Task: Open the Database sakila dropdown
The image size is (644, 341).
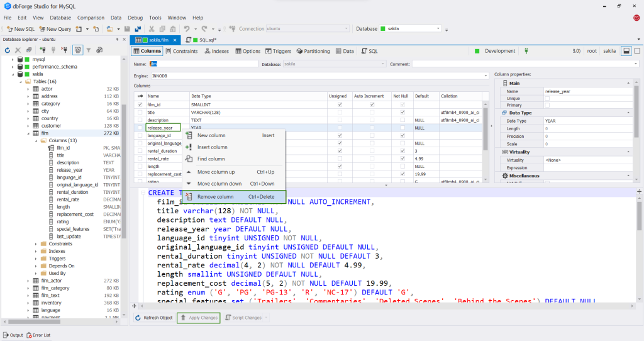Action: tap(438, 28)
